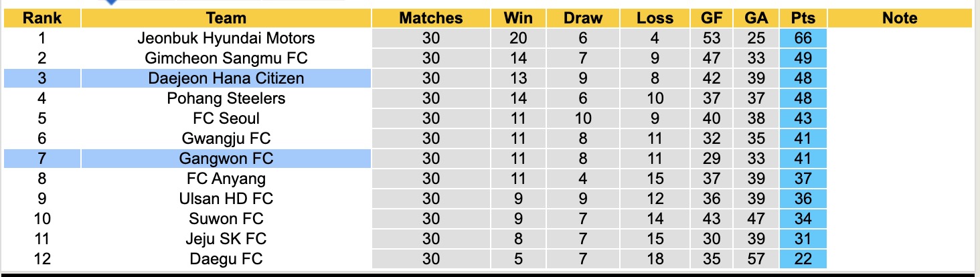Image resolution: width=980 pixels, height=277 pixels.
Task: Select the Note column header
Action: click(900, 18)
